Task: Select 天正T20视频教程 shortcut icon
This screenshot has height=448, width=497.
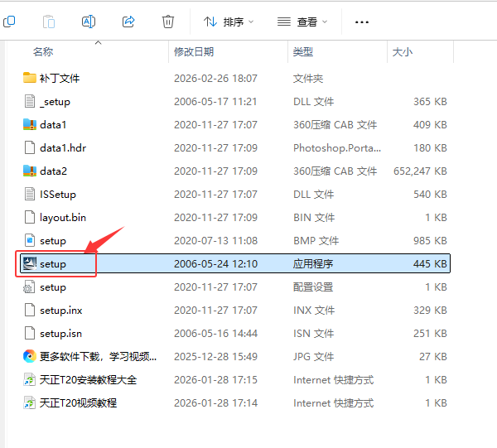Action: (x=30, y=402)
